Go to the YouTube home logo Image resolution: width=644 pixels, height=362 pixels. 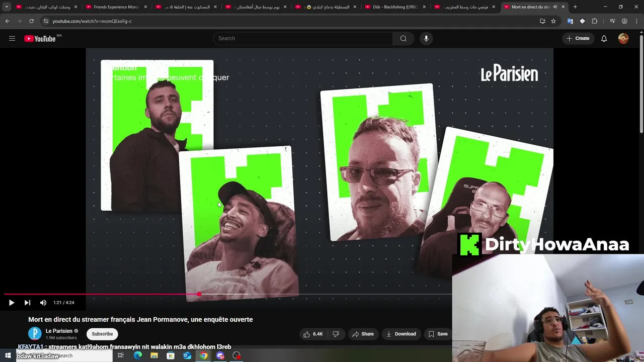click(40, 39)
